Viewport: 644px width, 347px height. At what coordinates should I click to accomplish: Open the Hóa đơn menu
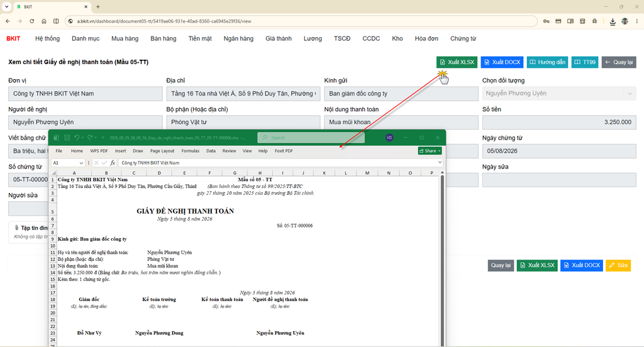pos(426,38)
